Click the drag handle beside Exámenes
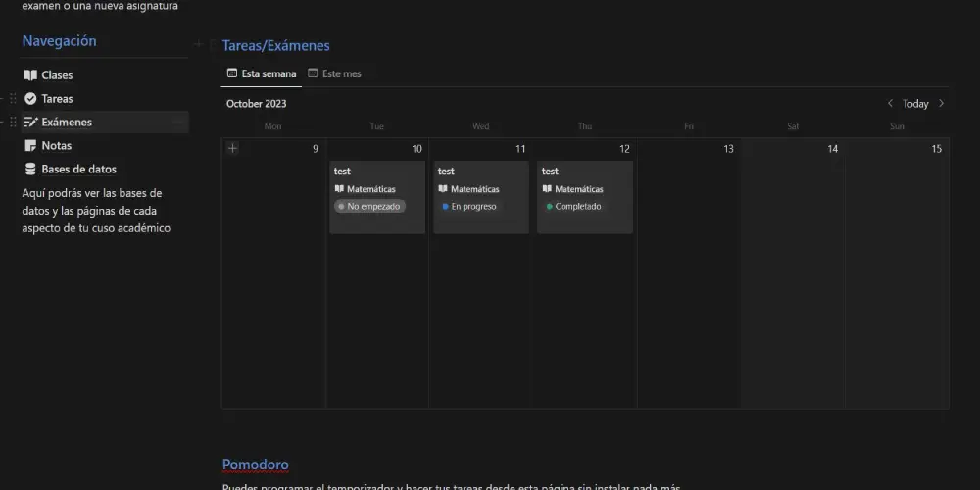Image resolution: width=980 pixels, height=490 pixels. coord(13,122)
